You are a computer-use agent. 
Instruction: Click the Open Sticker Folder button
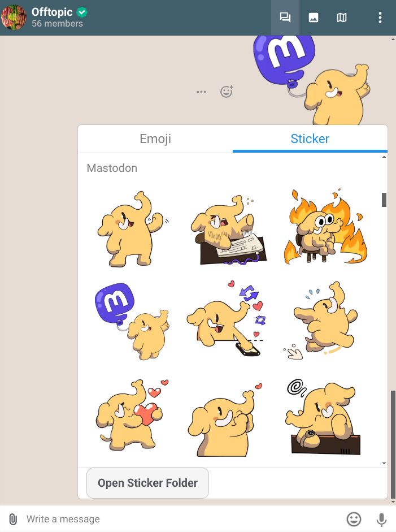coord(147,483)
